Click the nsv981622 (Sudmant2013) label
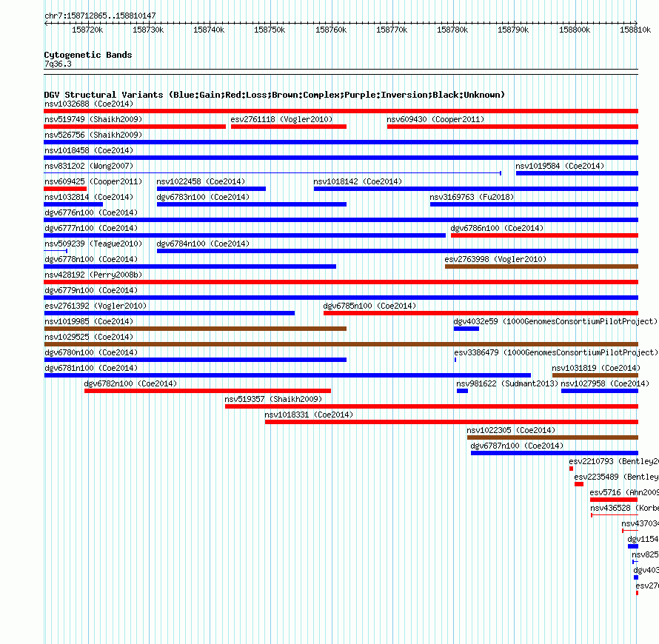The image size is (659, 644). tap(507, 383)
